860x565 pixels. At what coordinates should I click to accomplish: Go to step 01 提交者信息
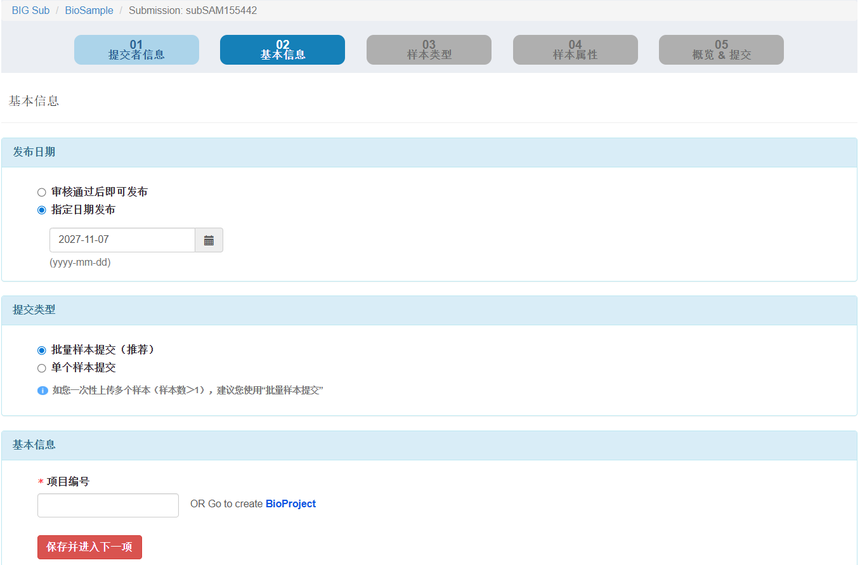pos(137,50)
